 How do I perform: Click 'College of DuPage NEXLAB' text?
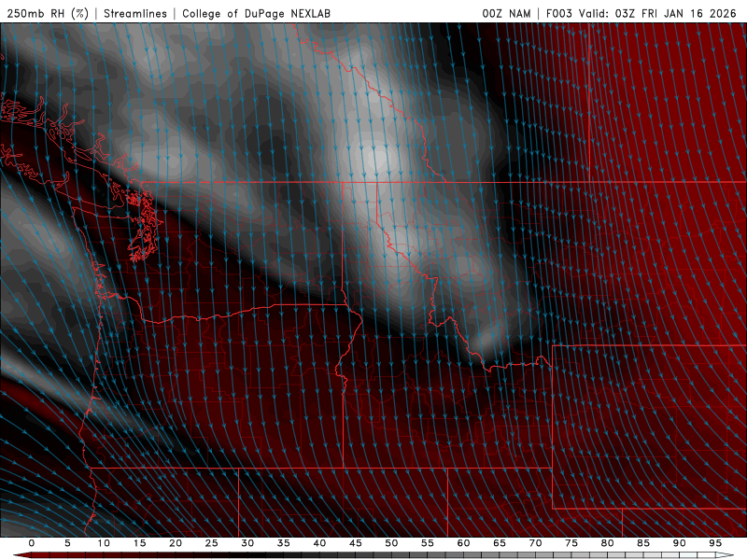click(256, 13)
